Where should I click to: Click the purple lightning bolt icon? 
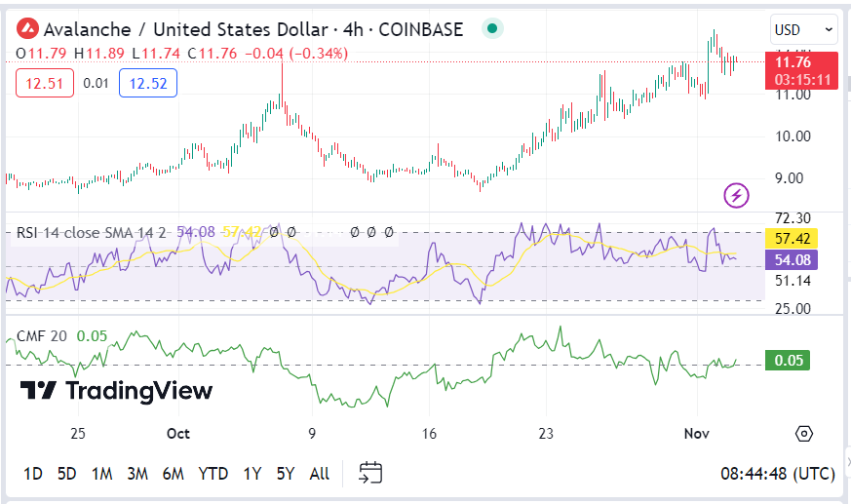736,195
